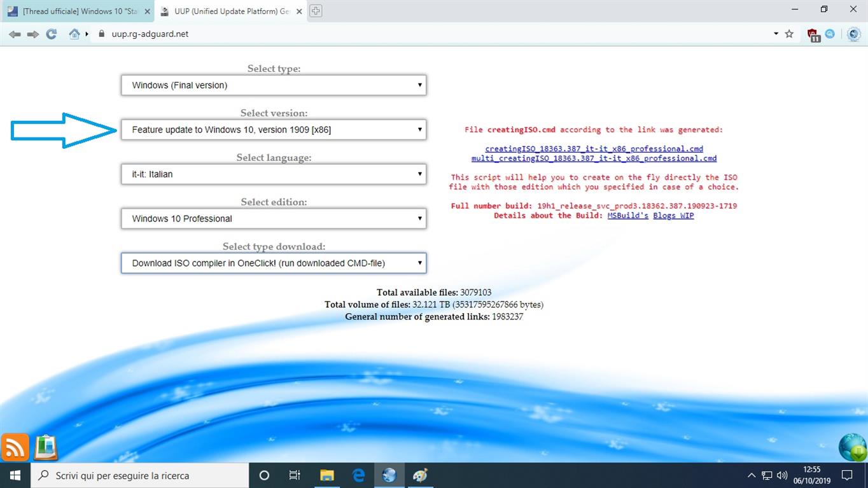Close the Thread ufficiale Windows 10 tab
The width and height of the screenshot is (868, 488).
[147, 11]
